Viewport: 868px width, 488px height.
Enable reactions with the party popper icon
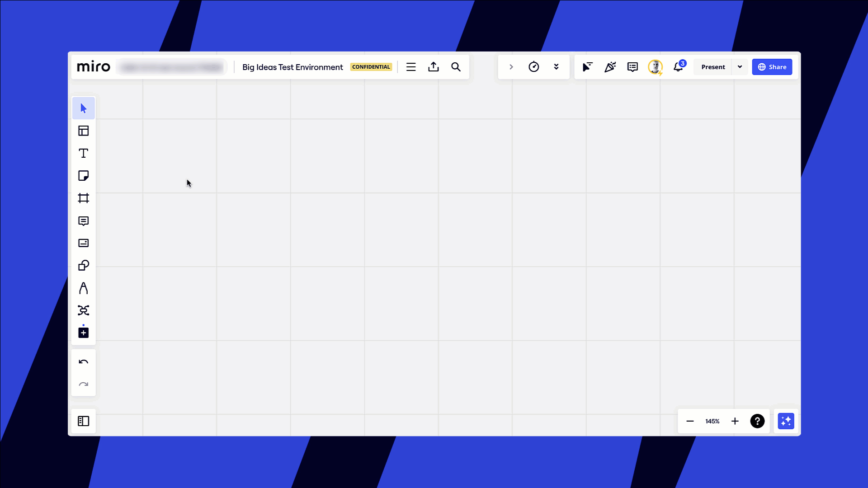pos(610,66)
